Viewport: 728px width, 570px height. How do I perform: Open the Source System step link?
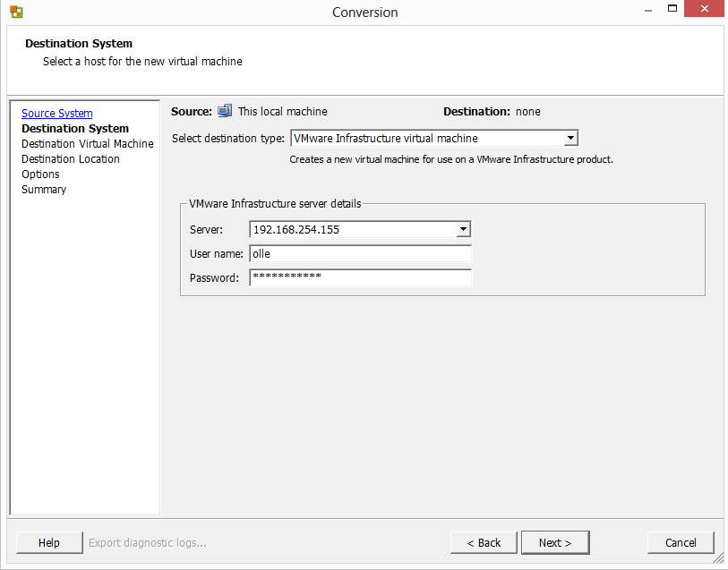pos(57,113)
